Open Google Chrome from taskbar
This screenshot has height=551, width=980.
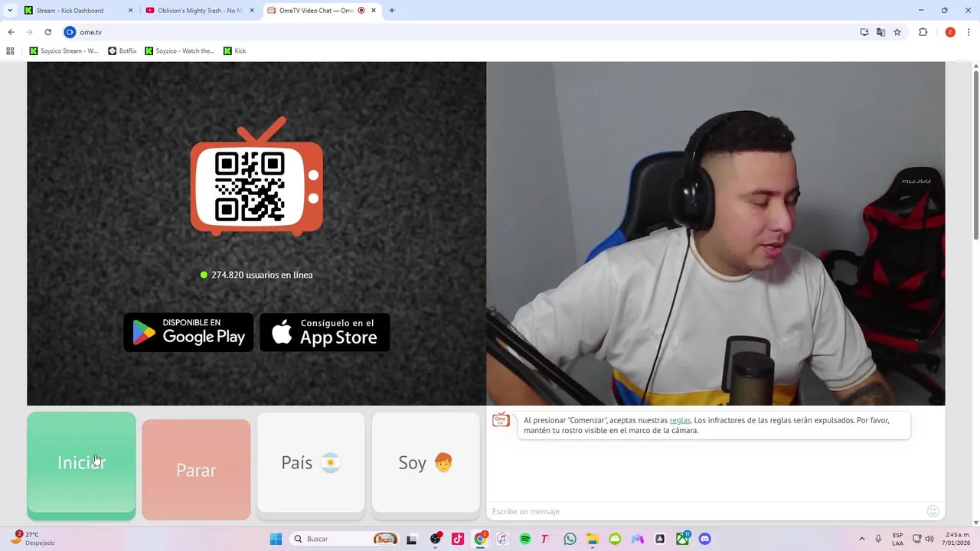[480, 539]
